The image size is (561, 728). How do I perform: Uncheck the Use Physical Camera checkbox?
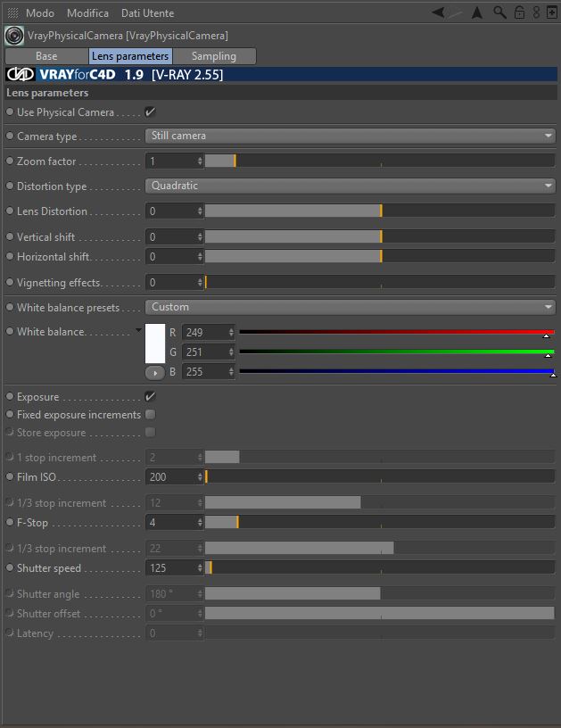(x=150, y=112)
